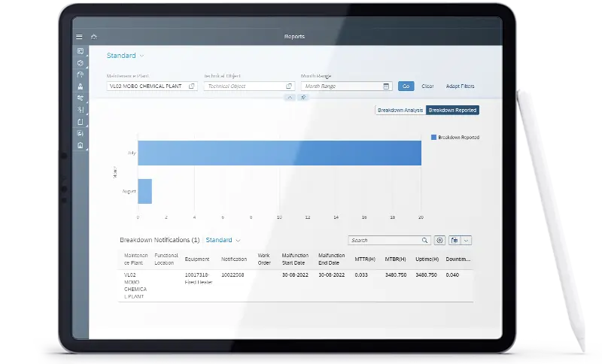Pin the filter header bar

(303, 98)
